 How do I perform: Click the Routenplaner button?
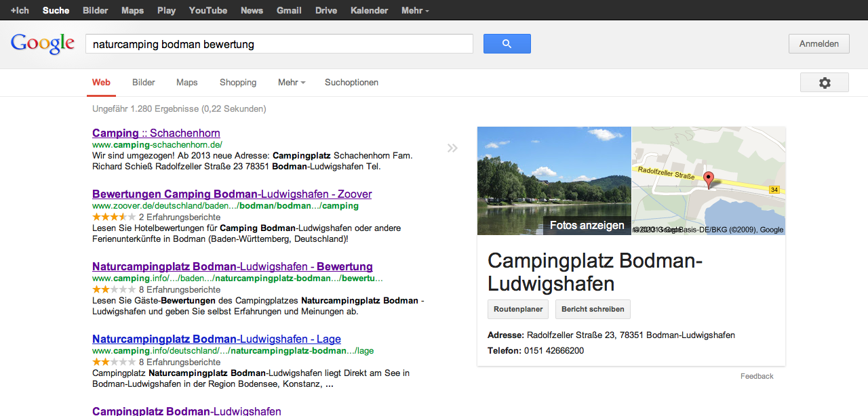[x=518, y=309]
